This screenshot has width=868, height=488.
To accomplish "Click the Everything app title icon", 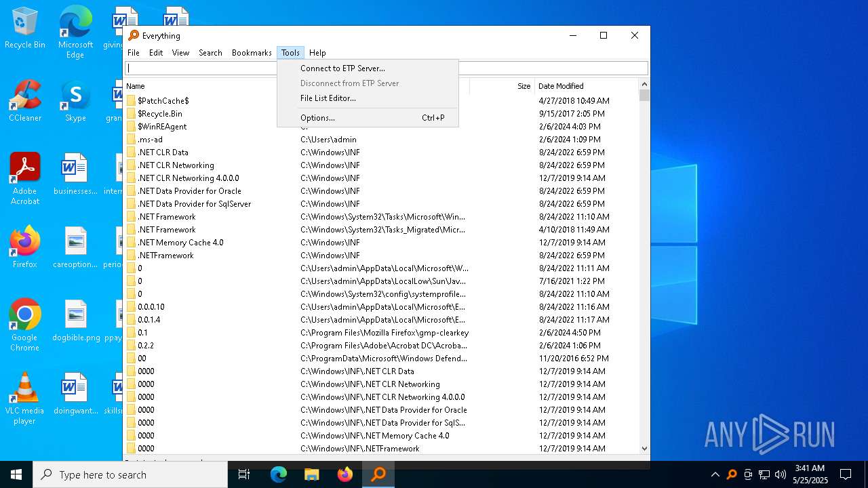I will pos(134,36).
